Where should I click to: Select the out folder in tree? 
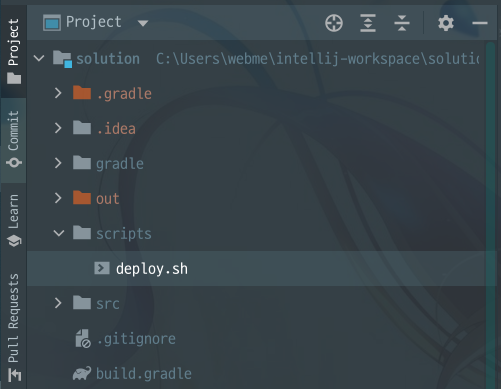107,198
